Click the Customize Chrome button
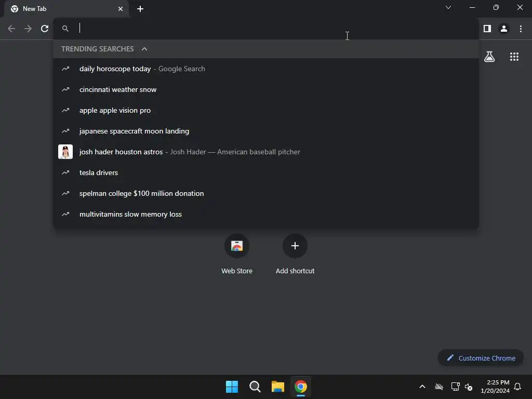The width and height of the screenshot is (532, 399). (481, 358)
